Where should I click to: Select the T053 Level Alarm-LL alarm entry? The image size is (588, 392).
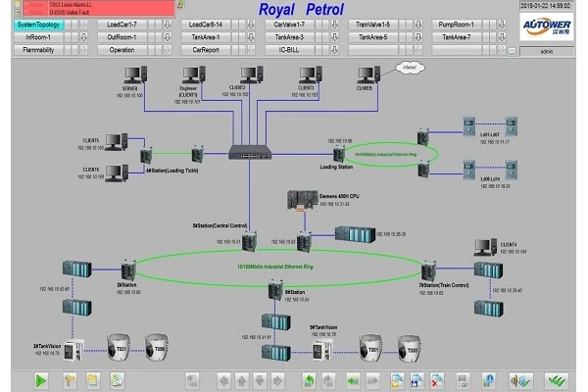pos(99,5)
